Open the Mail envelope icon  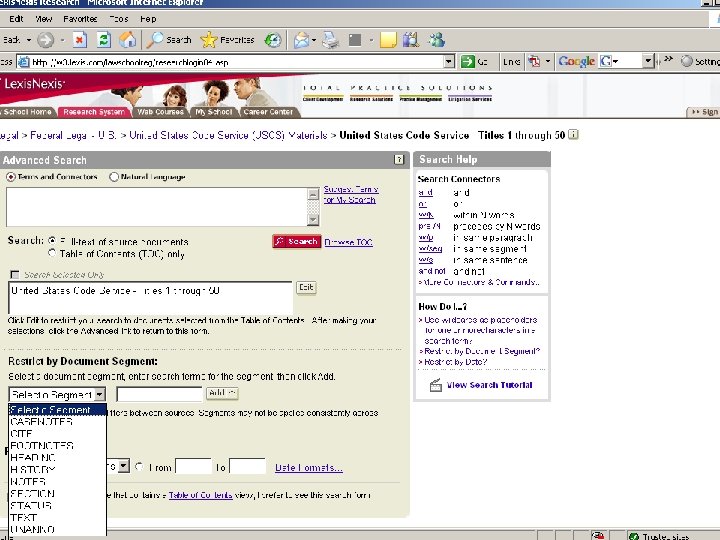pos(302,40)
